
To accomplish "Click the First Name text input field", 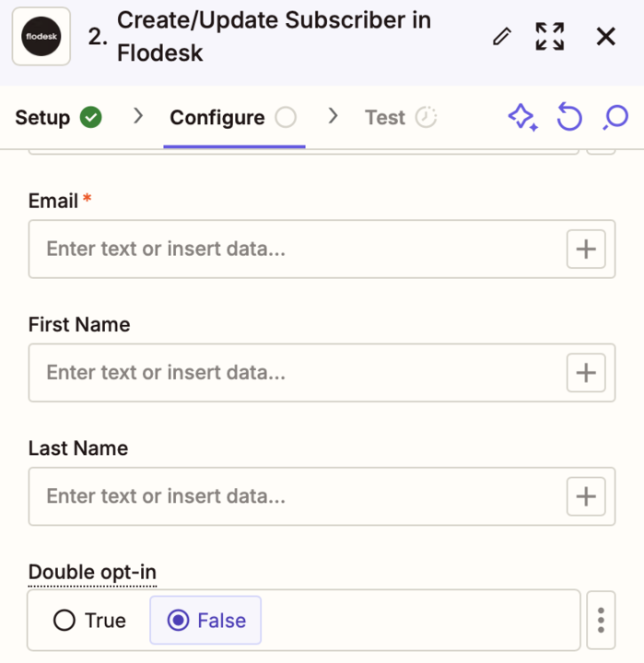I will click(x=296, y=373).
